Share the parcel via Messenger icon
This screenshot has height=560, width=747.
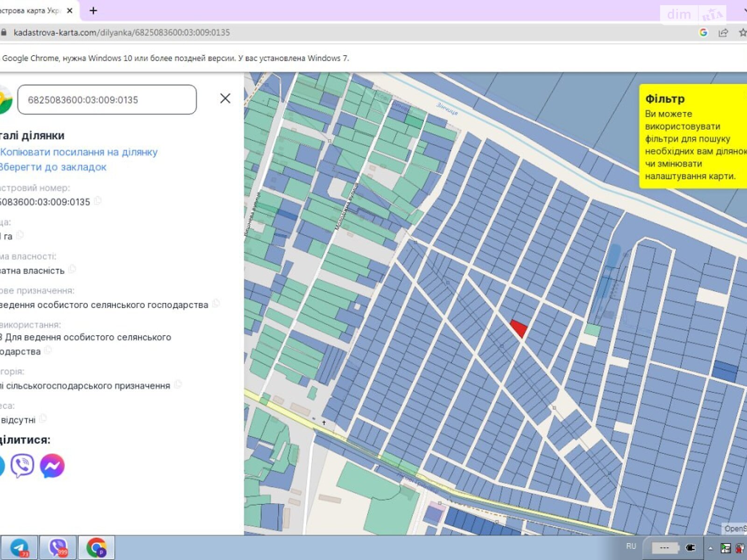(52, 466)
